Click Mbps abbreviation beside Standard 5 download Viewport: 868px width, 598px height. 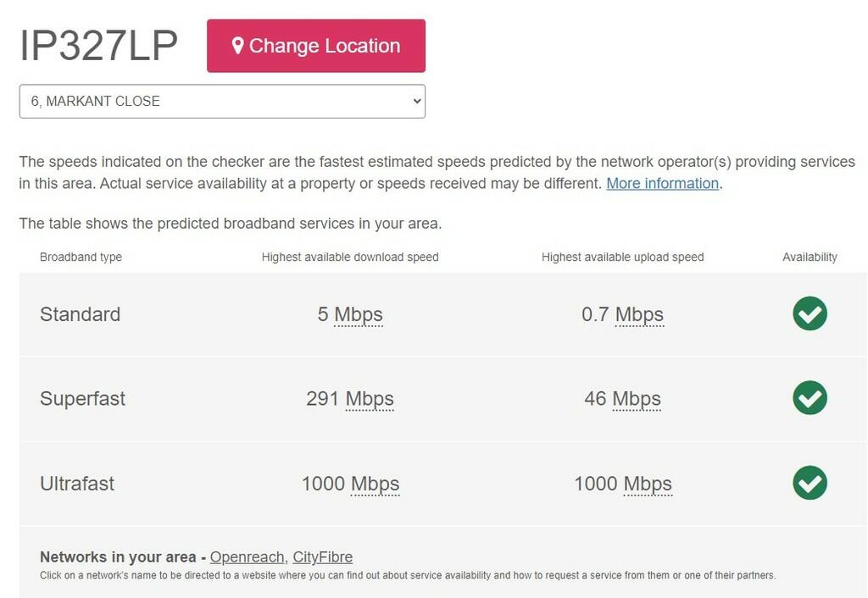359,314
